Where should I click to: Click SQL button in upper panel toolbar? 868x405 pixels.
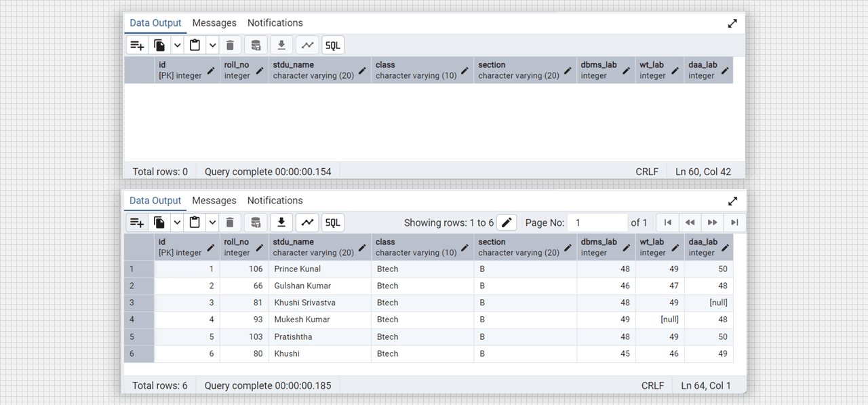point(333,45)
